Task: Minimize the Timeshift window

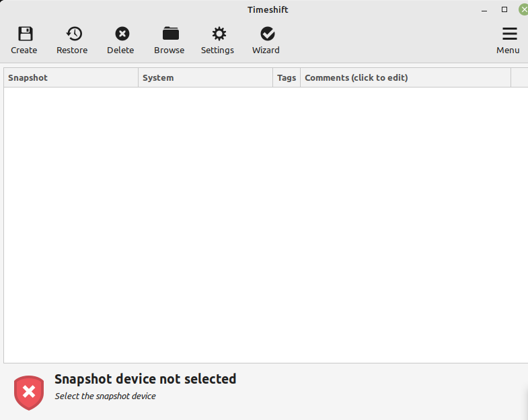Action: 484,10
